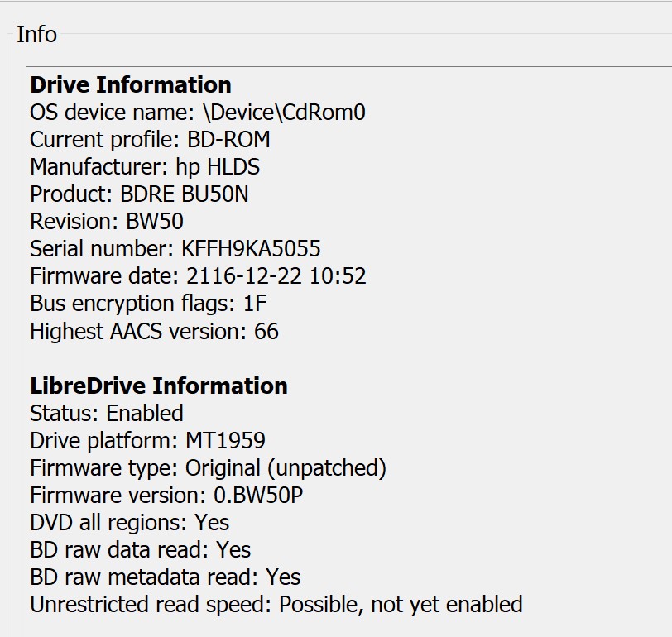Select the OS device name line
Image resolution: width=672 pixels, height=637 pixels.
198,113
